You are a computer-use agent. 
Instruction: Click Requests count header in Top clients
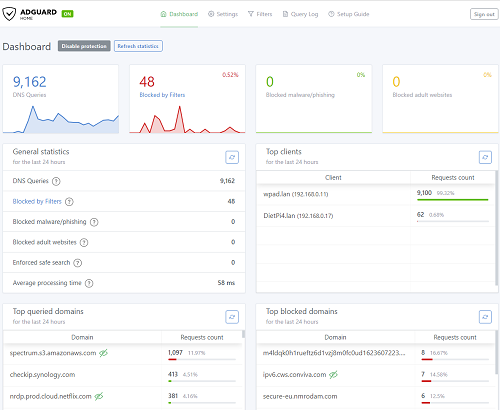(x=453, y=178)
